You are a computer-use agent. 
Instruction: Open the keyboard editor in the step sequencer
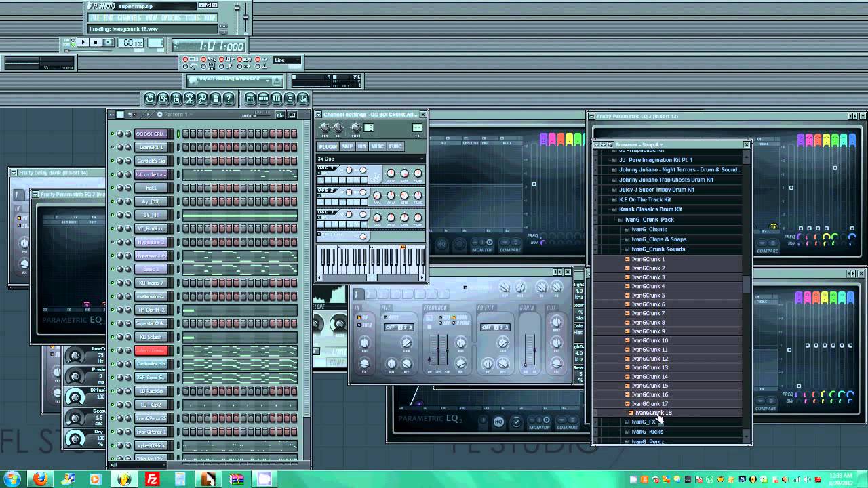(x=292, y=115)
